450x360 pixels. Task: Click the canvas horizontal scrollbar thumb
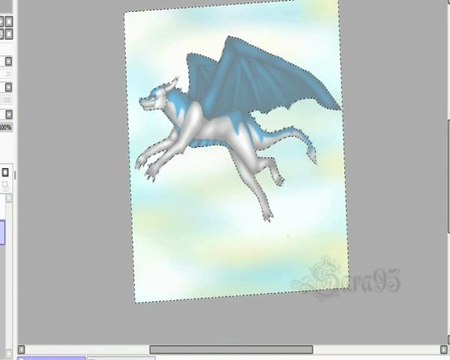pyautogui.click(x=231, y=349)
